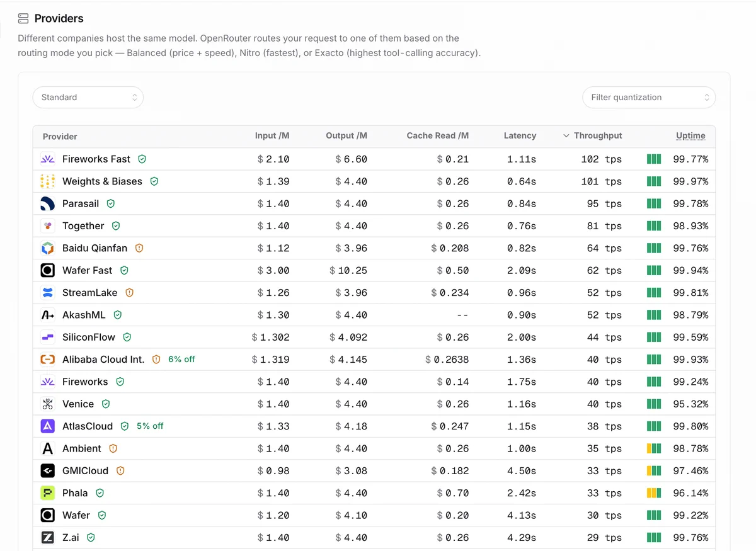
Task: Click the orange shield beside StreamLake
Action: (x=130, y=293)
